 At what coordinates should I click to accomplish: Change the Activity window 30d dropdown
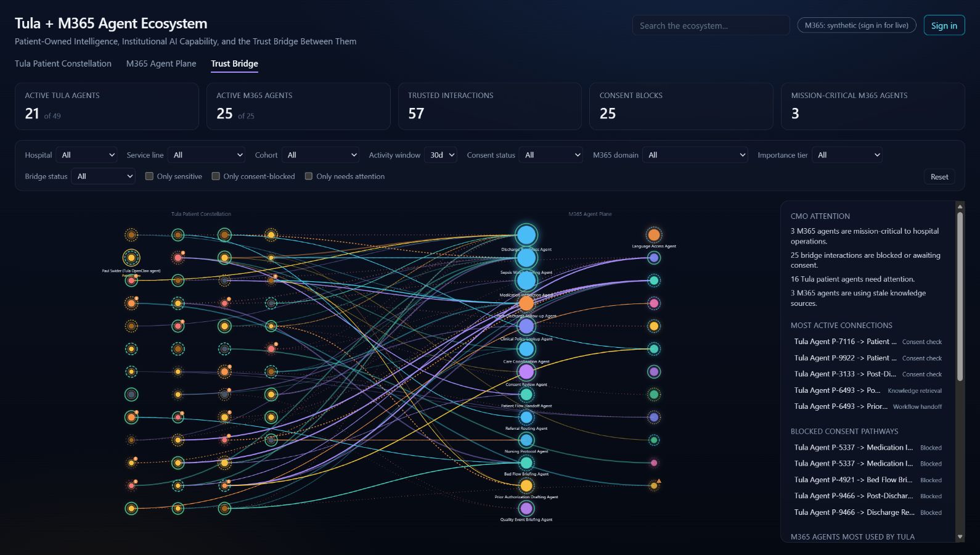click(x=441, y=155)
